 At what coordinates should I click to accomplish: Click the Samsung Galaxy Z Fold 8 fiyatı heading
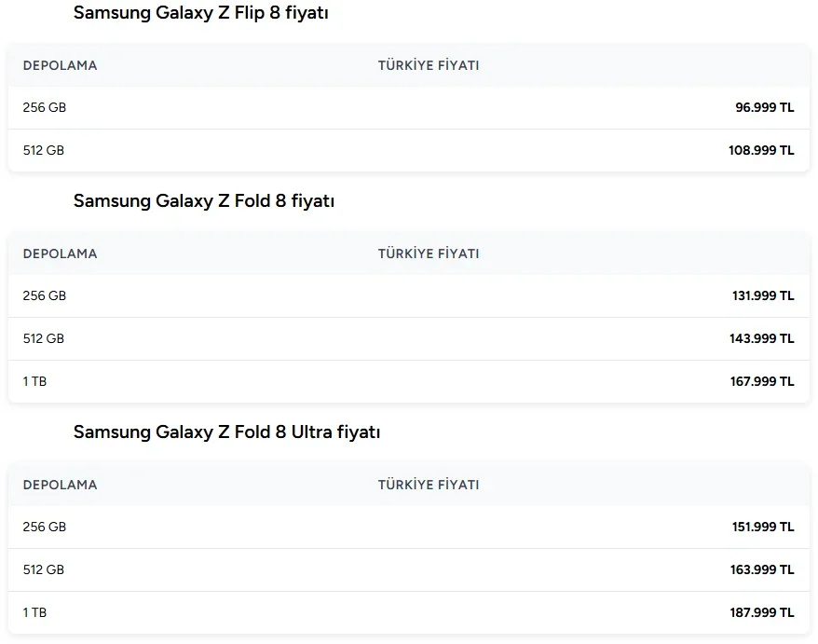(204, 201)
